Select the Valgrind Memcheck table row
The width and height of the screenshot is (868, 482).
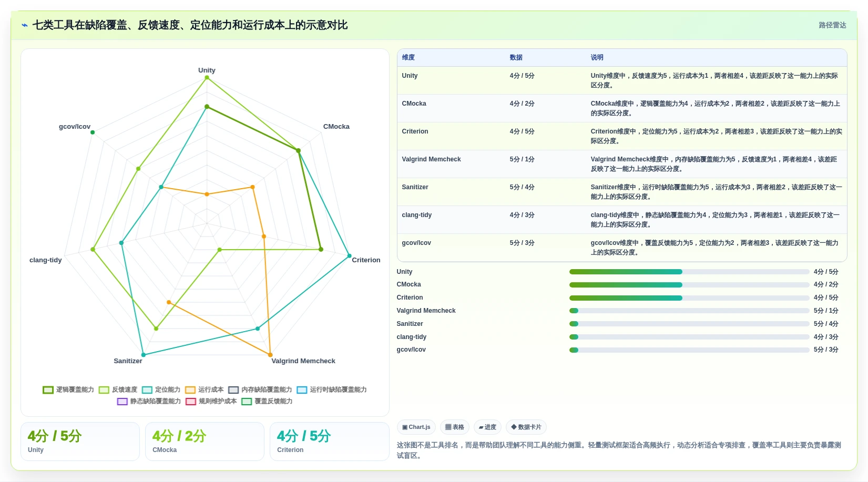coord(622,164)
